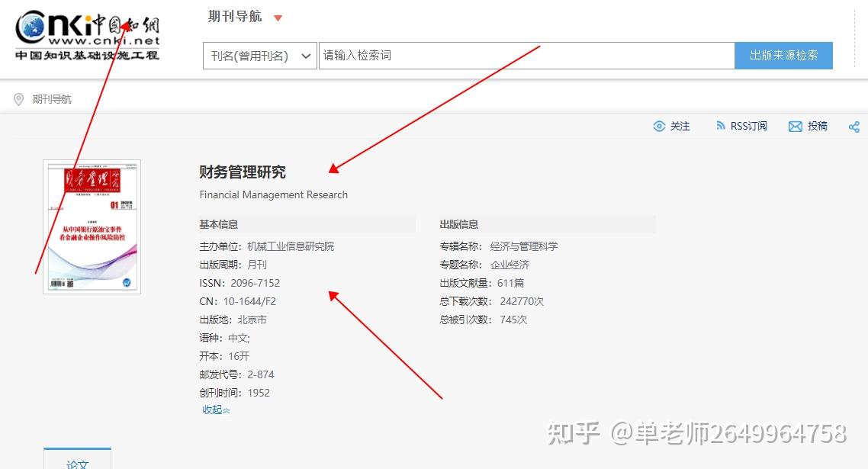The height and width of the screenshot is (469, 868).
Task: Click the 财务管理研究 journal title
Action: (x=243, y=172)
